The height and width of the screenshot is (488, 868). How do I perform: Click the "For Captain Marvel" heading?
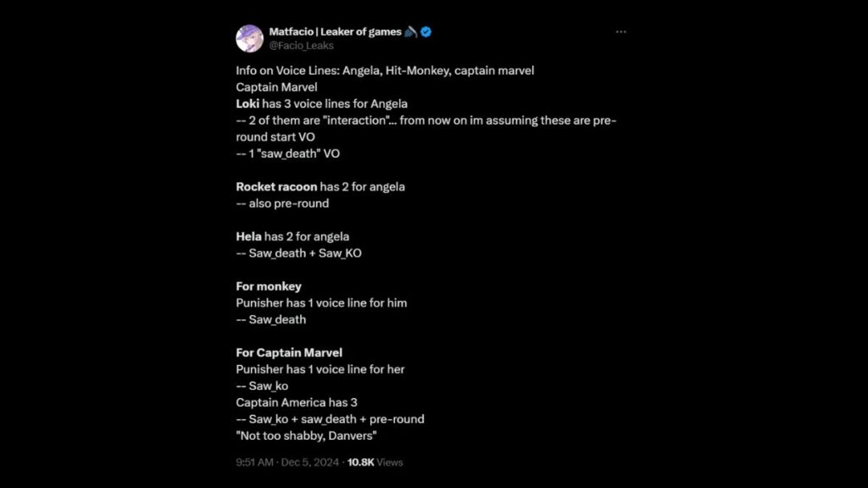[x=289, y=352]
